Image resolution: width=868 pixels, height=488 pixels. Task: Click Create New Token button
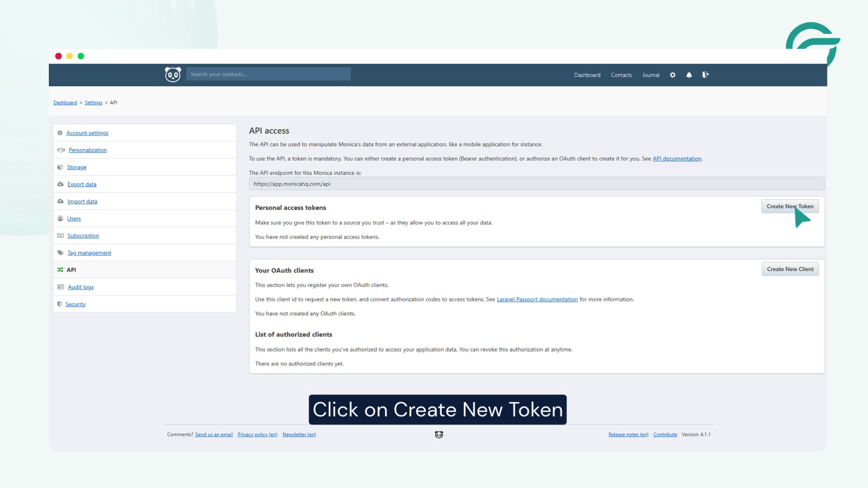tap(790, 206)
